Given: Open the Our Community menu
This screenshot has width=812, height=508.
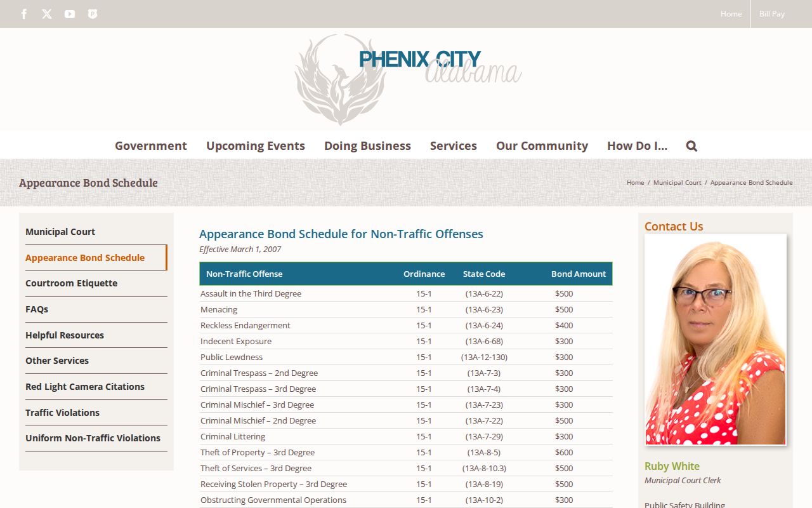Looking at the screenshot, I should (x=542, y=145).
